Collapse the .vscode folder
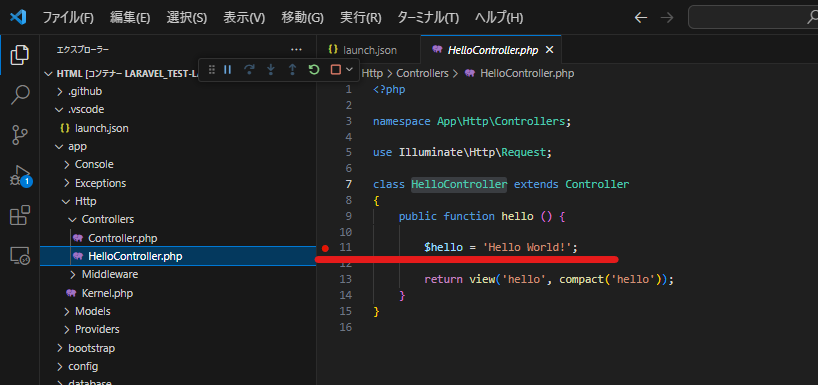The height and width of the screenshot is (385, 818). coord(178,110)
